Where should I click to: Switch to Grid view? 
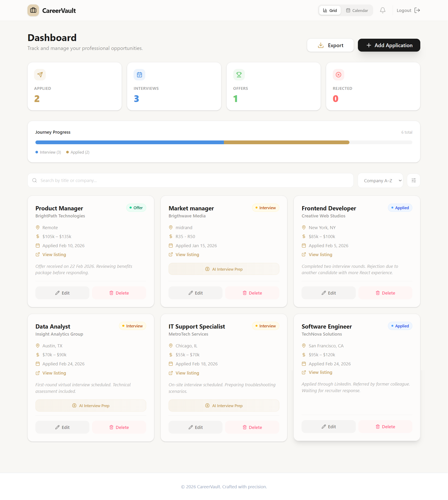click(x=330, y=10)
